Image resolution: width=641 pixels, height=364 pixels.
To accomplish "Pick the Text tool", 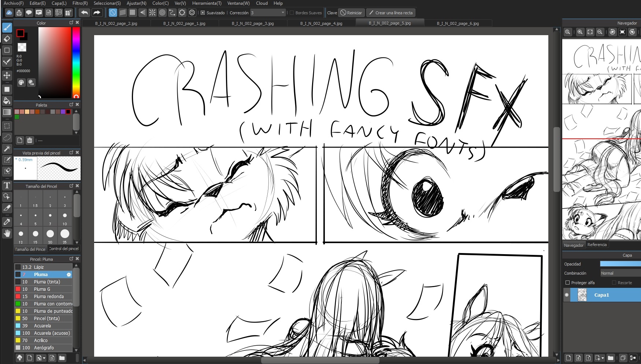I will tap(7, 185).
